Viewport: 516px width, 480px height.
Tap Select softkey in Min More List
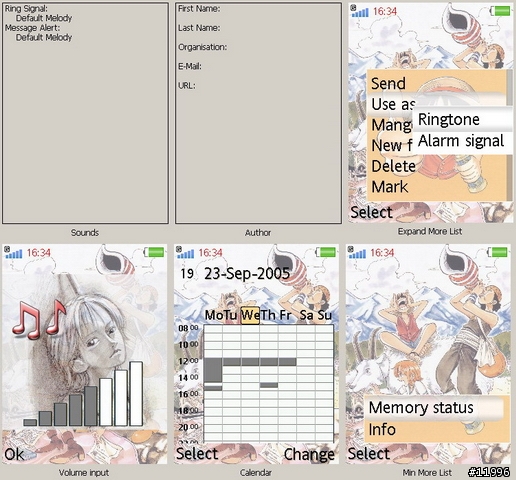[369, 454]
